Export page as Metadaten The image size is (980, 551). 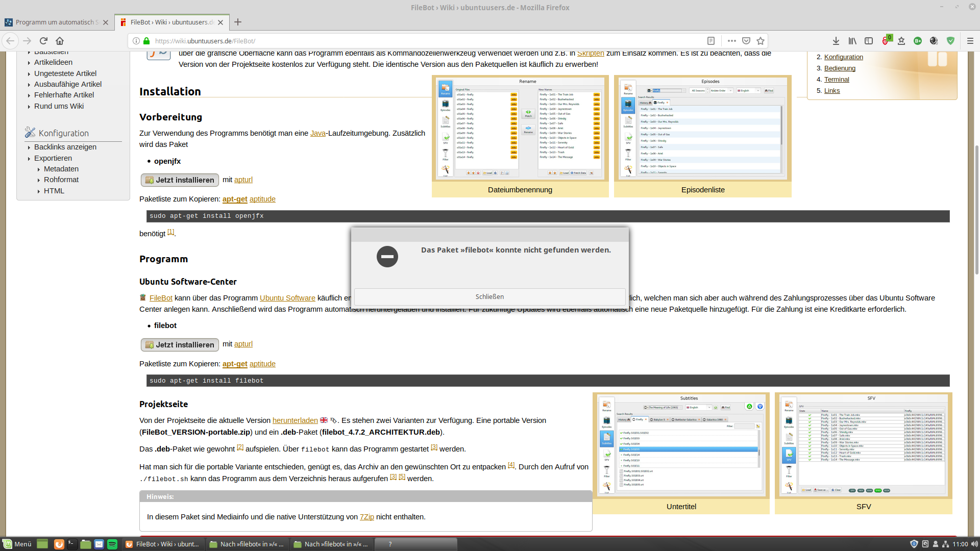61,169
